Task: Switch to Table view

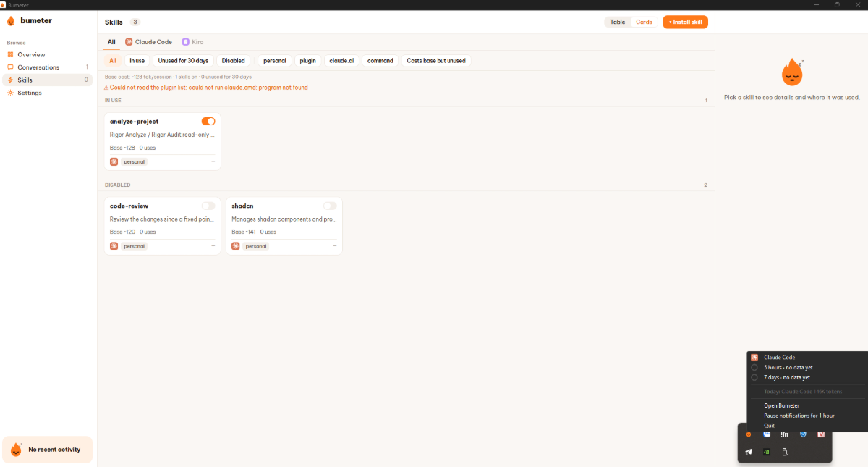Action: tap(618, 22)
